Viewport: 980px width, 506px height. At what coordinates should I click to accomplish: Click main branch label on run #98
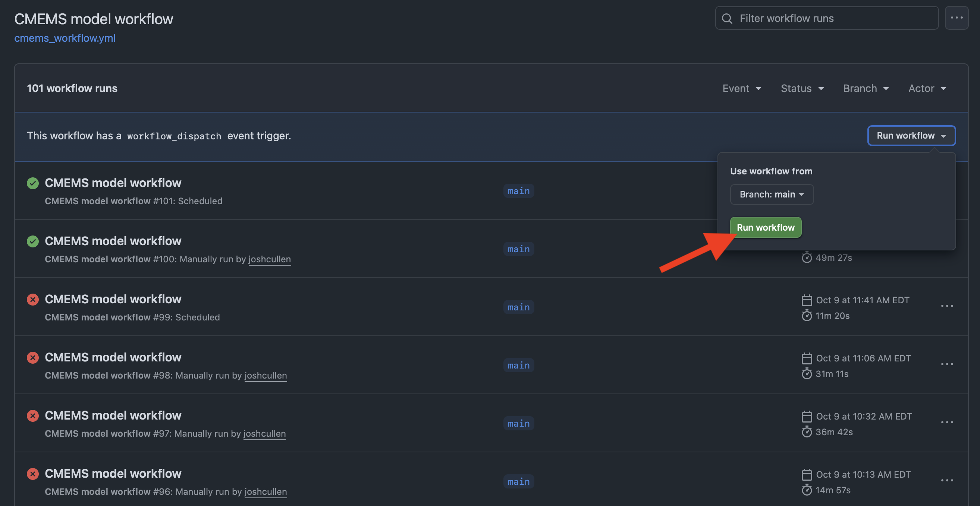[x=519, y=365]
